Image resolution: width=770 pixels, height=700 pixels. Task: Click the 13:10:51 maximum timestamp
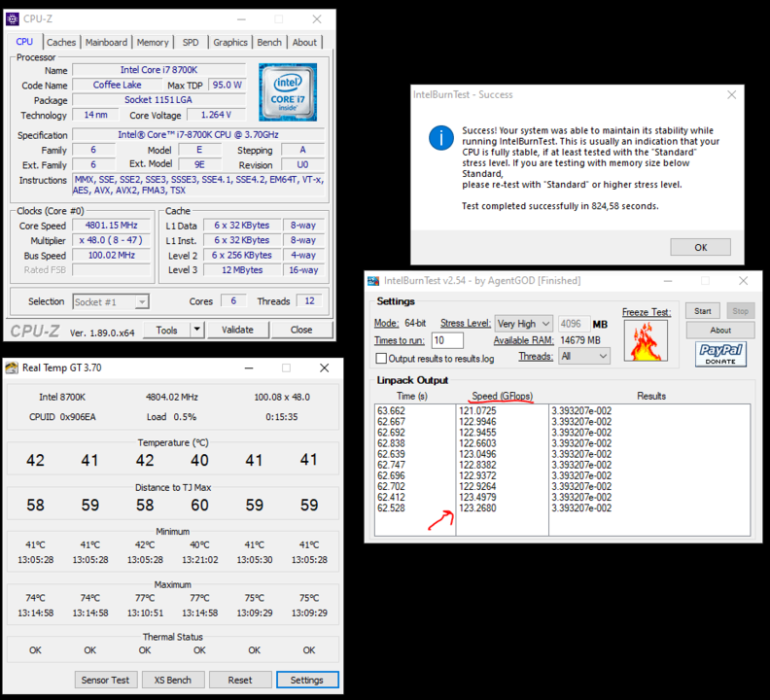point(145,613)
